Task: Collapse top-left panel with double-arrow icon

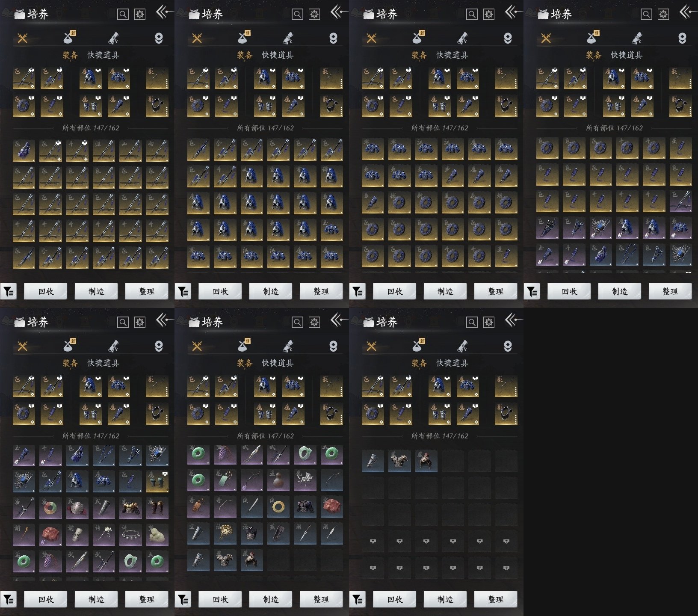Action: point(163,12)
